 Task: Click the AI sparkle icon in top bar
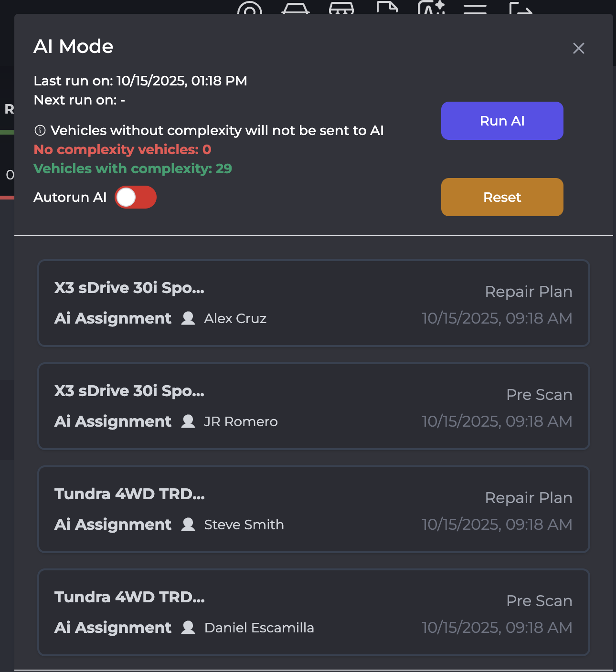(431, 8)
